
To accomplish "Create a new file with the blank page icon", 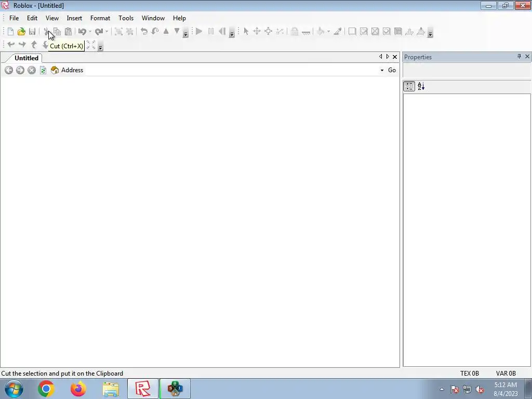I will (x=10, y=32).
